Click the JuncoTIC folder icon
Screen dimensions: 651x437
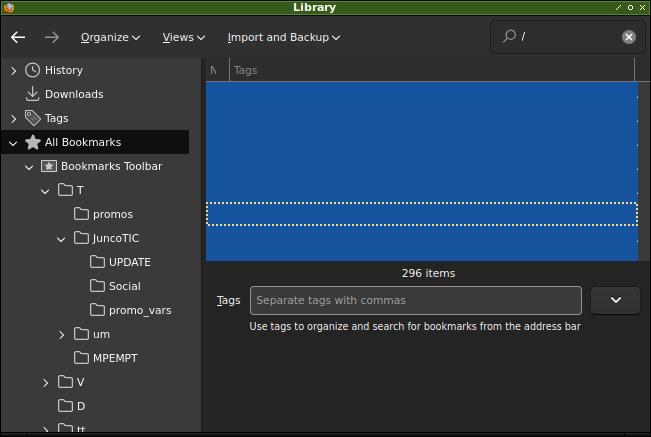(x=81, y=238)
